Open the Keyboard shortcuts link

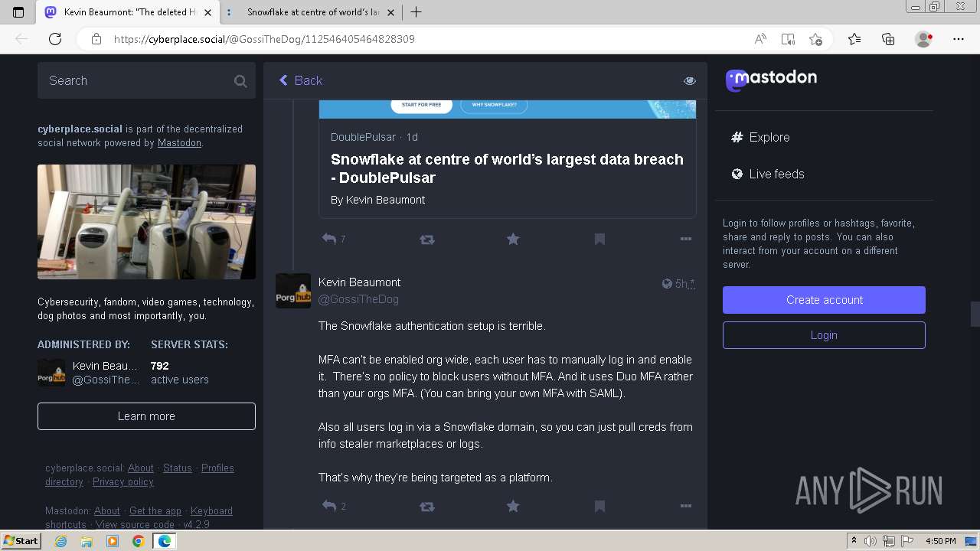click(139, 518)
